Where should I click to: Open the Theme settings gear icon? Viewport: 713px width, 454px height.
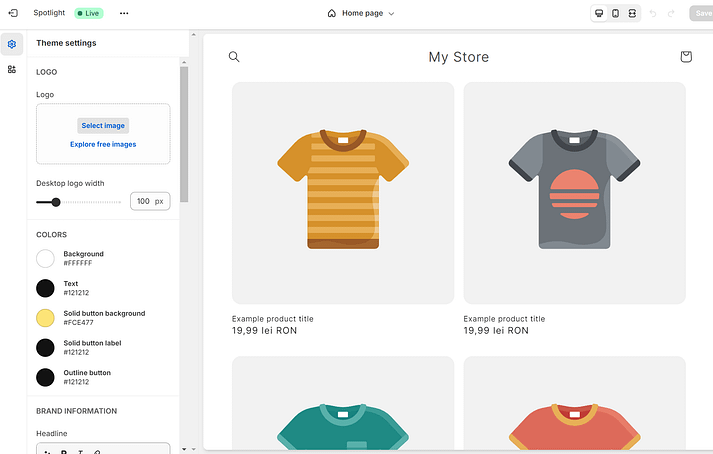(12, 44)
